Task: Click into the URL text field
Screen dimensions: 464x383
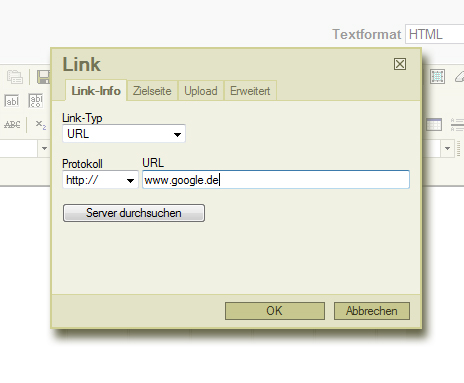Action: coord(276,180)
